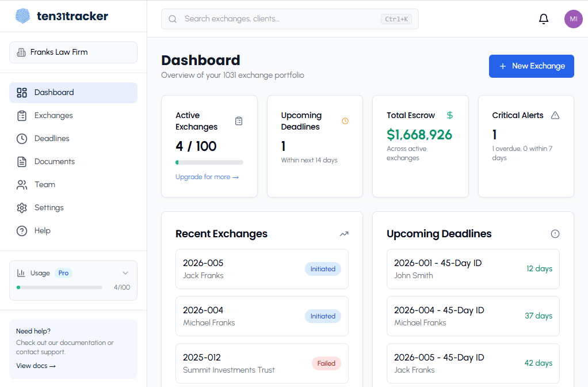Open Documents from the sidebar icon
This screenshot has height=387, width=588.
click(x=21, y=161)
